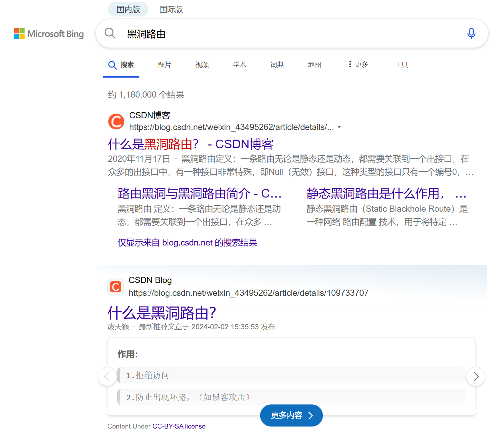Open the large 什么是黑洞路由? heading link

162,313
